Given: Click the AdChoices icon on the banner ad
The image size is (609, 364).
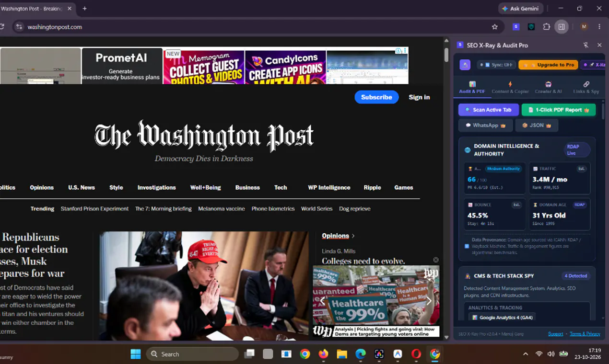Looking at the screenshot, I should (x=398, y=51).
